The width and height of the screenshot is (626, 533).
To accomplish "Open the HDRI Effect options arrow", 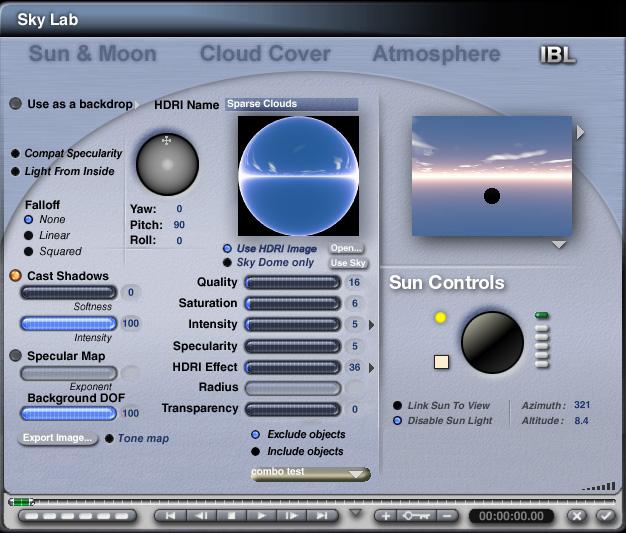I will point(372,368).
